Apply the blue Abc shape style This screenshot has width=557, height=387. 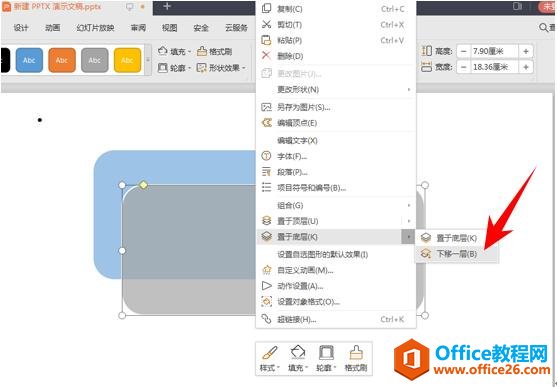(29, 60)
